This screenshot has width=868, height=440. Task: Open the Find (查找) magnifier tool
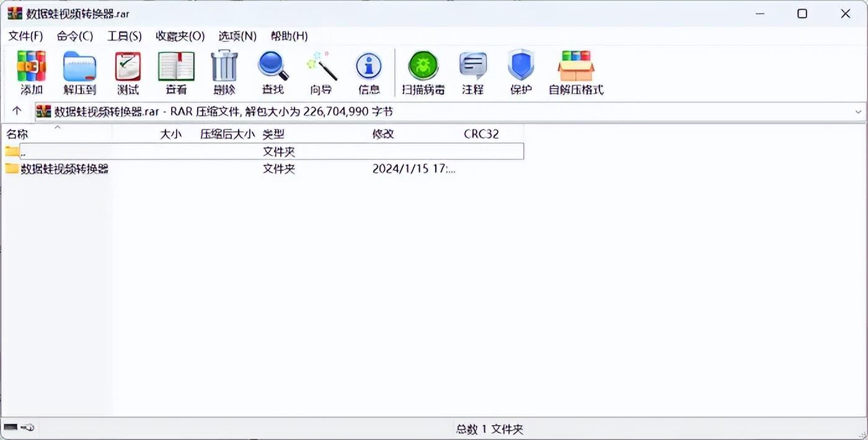point(273,73)
